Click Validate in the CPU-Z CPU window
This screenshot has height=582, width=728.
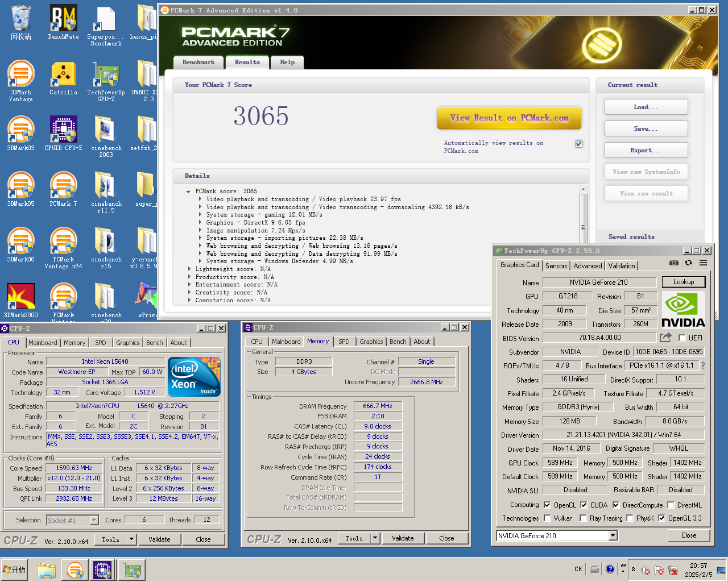[159, 539]
